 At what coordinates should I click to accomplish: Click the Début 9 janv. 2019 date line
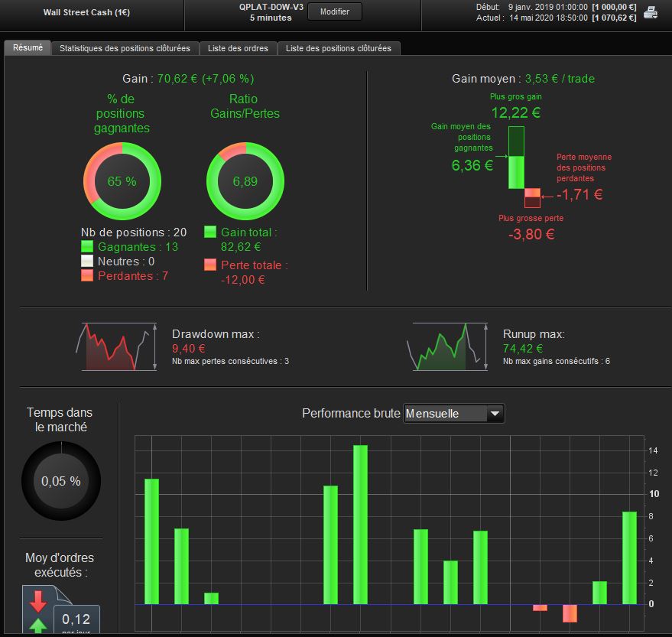tap(556, 7)
